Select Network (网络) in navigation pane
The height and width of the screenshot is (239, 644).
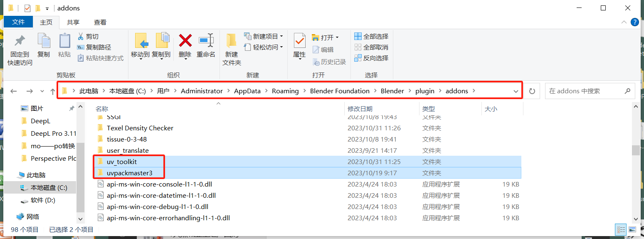pyautogui.click(x=33, y=217)
